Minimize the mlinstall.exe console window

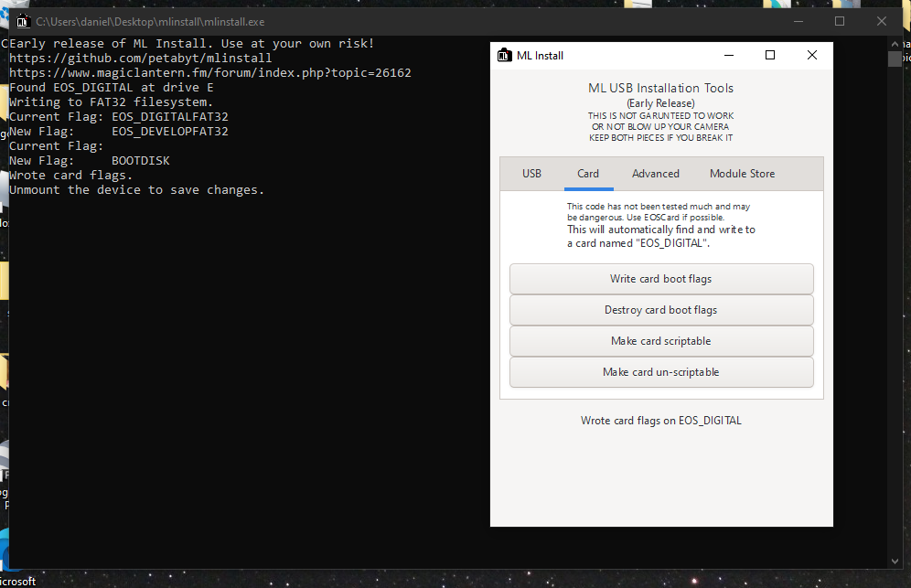[x=798, y=22]
